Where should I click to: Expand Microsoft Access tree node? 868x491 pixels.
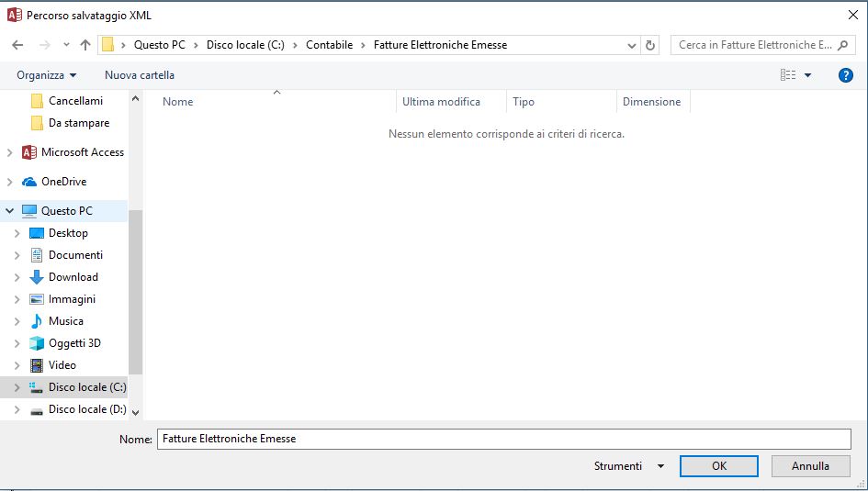tap(9, 152)
